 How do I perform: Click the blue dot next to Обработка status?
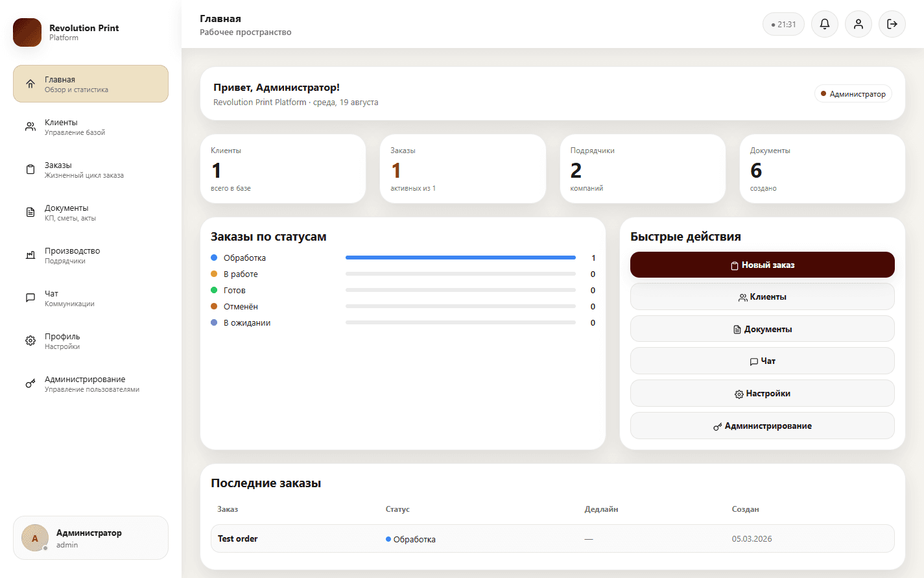tap(214, 258)
